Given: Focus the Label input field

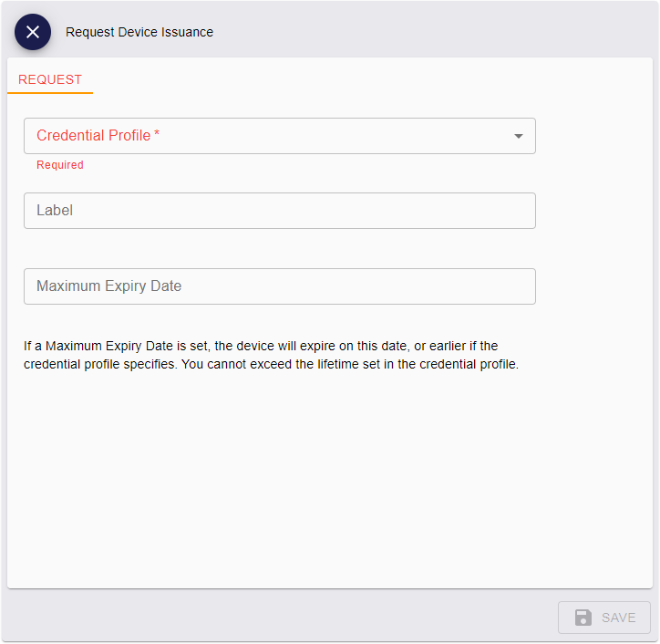Looking at the screenshot, I should pyautogui.click(x=279, y=211).
